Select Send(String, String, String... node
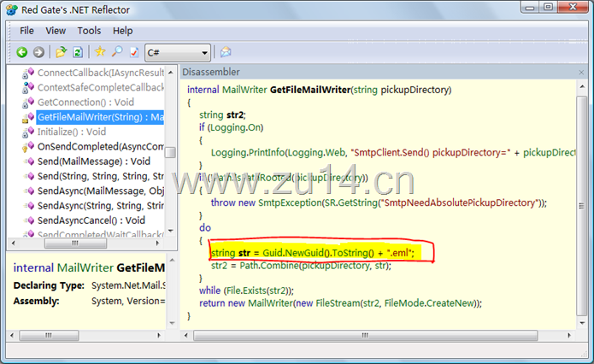 [x=100, y=176]
